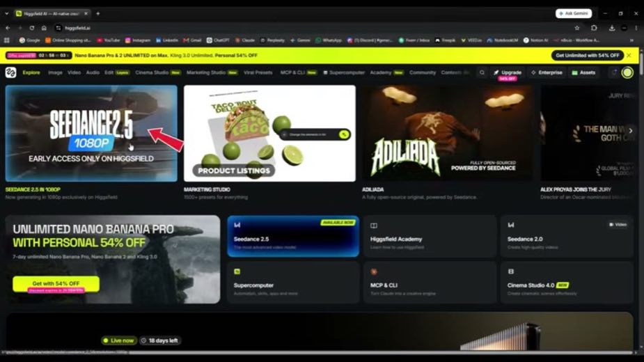Open Marketing Studio nav item
644x362 pixels.
pos(212,72)
